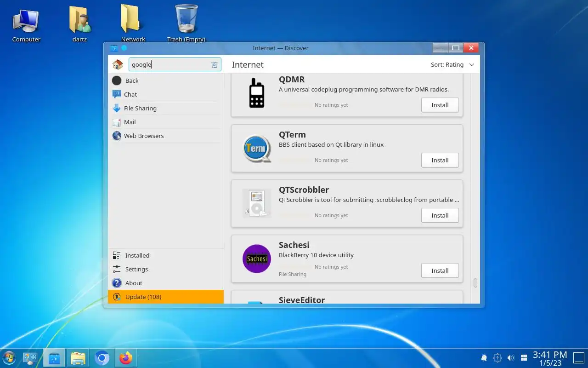Open Discover Settings page
588x368 pixels.
(x=166, y=269)
